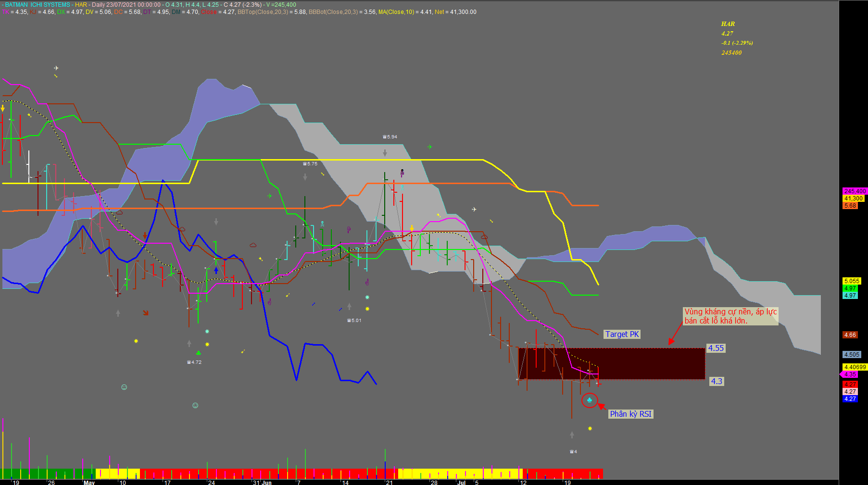Click the MA(Close,10) = 4.41 readout
Image resolution: width=868 pixels, height=485 pixels.
(405, 12)
